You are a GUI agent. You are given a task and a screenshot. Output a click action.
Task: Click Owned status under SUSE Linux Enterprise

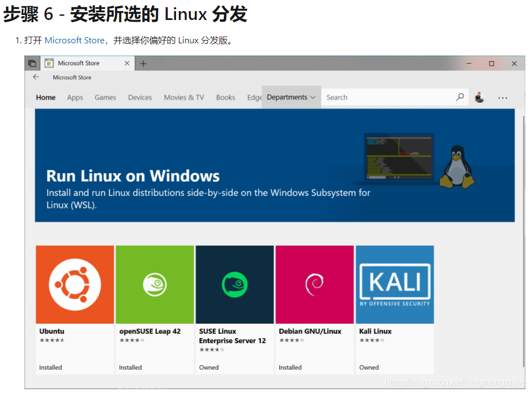(209, 367)
